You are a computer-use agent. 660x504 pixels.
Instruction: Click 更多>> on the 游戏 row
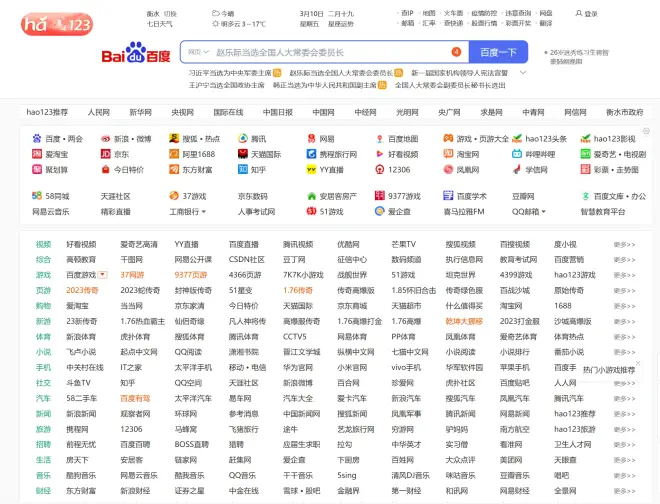(624, 275)
